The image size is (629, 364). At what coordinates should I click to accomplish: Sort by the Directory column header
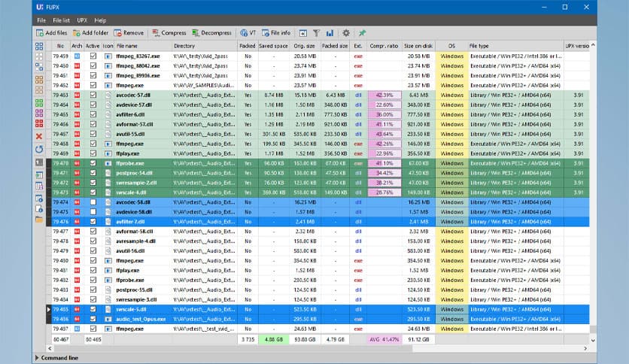tap(205, 46)
